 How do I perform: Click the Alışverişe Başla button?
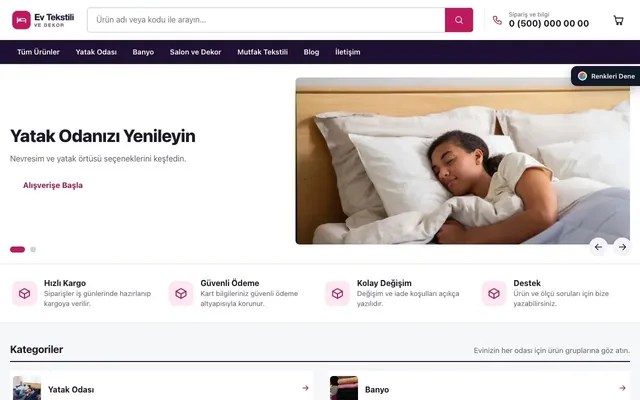(53, 185)
